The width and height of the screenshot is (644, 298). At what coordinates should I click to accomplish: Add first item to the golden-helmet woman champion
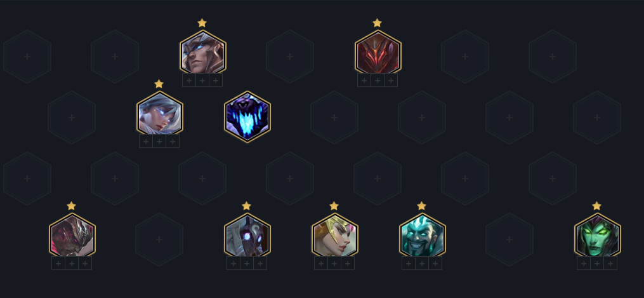tap(321, 263)
